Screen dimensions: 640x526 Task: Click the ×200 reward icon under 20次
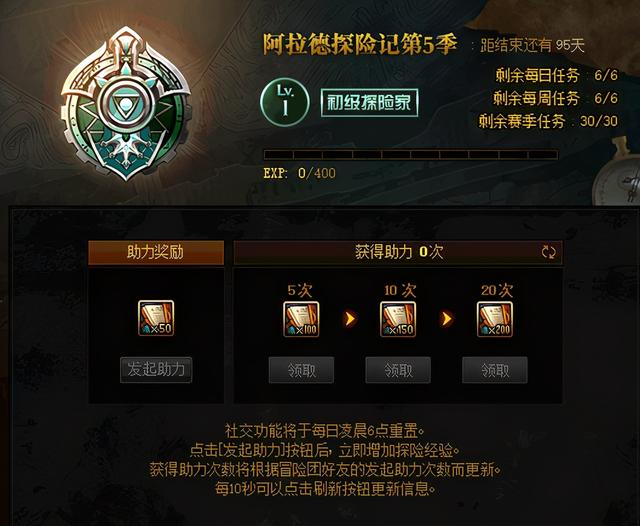[x=495, y=319]
